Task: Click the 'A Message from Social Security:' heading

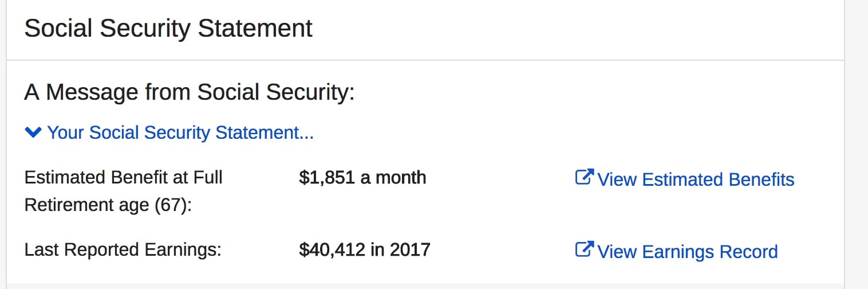Action: [190, 92]
